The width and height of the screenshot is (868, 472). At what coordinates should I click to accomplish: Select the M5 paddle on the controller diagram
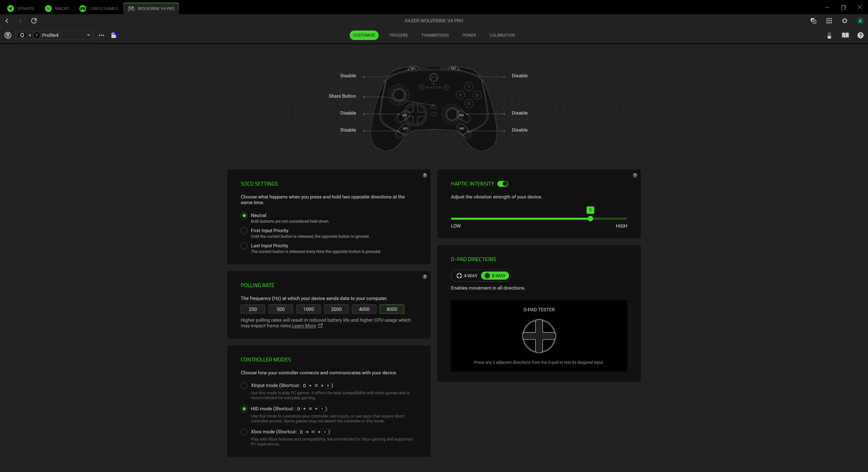(x=405, y=129)
